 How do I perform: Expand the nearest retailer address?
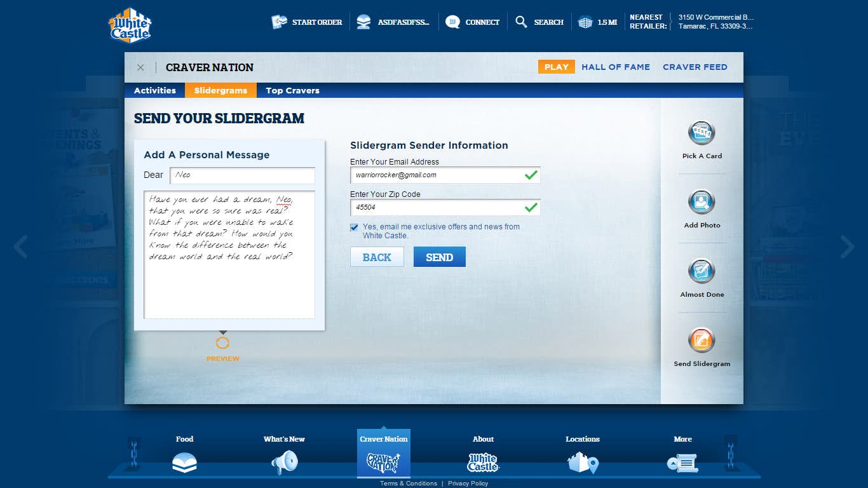tap(715, 22)
